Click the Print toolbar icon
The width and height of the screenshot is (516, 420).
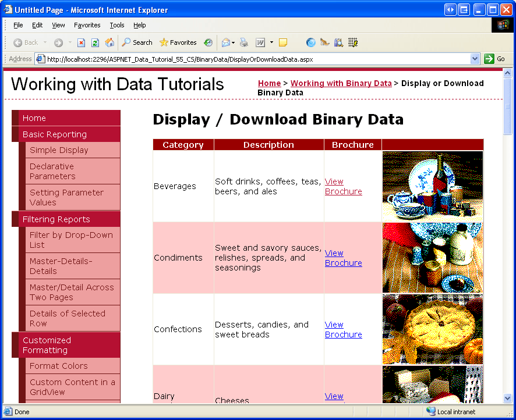(244, 42)
